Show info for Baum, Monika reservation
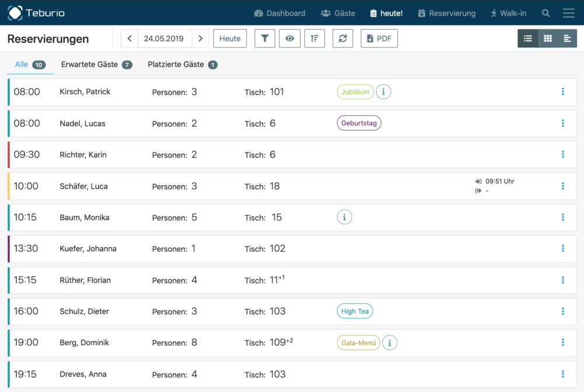 [x=345, y=217]
